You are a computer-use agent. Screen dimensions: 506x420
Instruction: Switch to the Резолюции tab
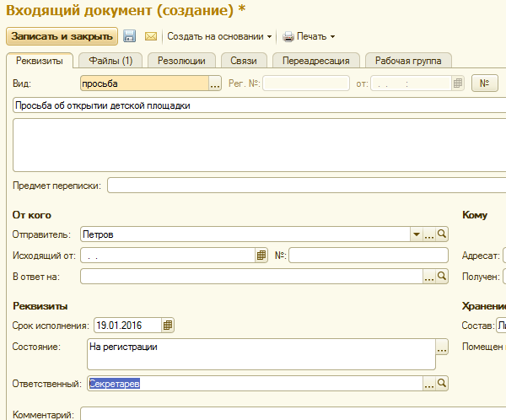coord(181,61)
